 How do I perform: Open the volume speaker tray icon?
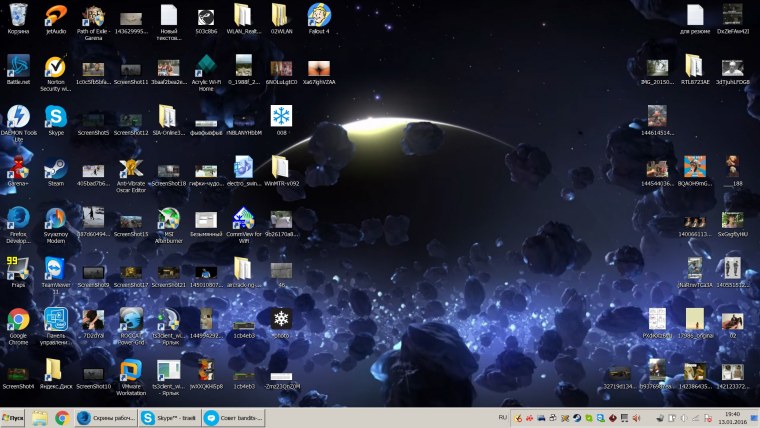(x=636, y=418)
